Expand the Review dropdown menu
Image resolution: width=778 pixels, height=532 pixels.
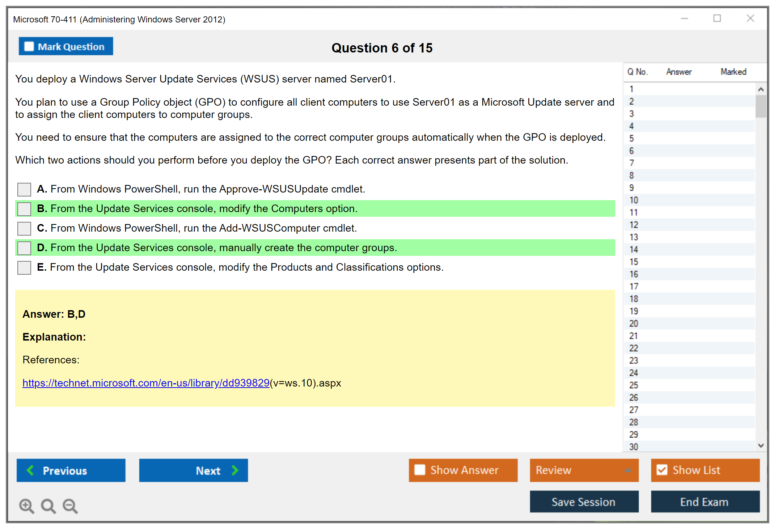[x=628, y=470]
